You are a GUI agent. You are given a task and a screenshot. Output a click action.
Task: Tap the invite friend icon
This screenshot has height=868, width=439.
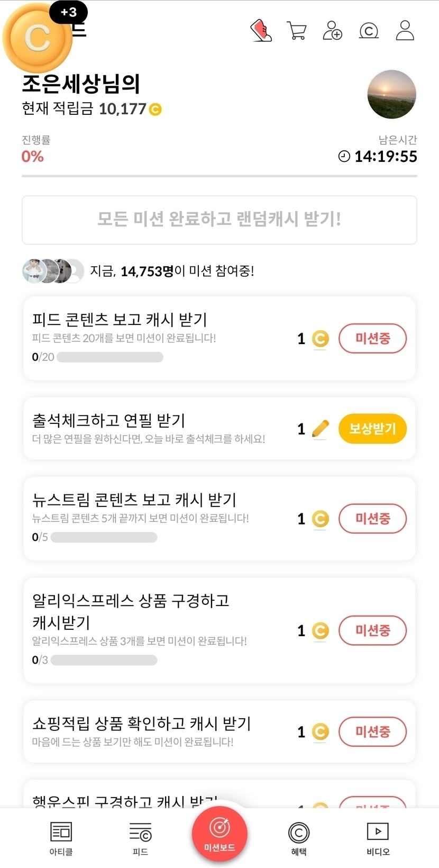[332, 31]
